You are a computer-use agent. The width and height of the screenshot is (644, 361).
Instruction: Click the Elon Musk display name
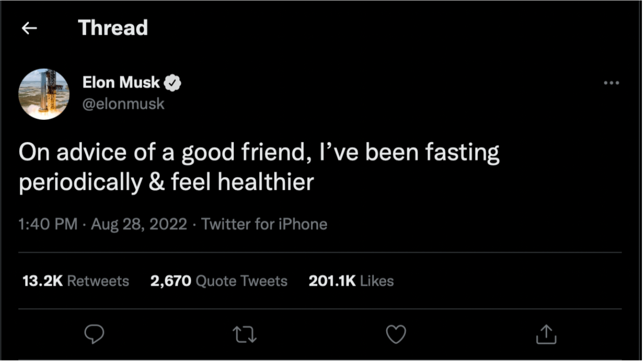[x=121, y=82]
